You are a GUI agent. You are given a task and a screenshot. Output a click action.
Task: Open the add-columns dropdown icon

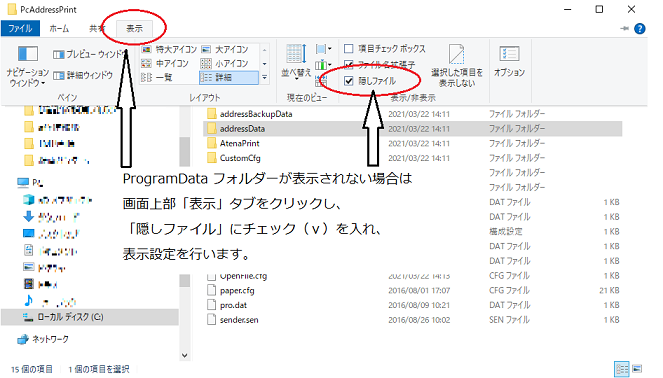[x=323, y=65]
